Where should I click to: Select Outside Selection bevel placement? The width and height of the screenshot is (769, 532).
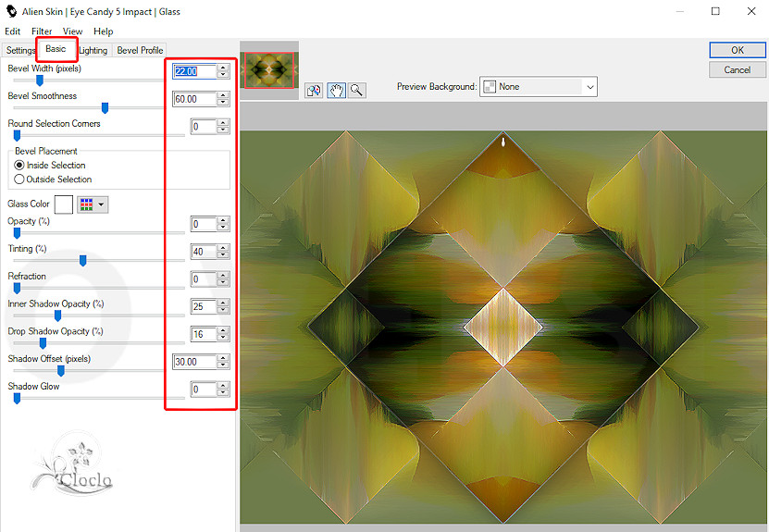coord(20,179)
